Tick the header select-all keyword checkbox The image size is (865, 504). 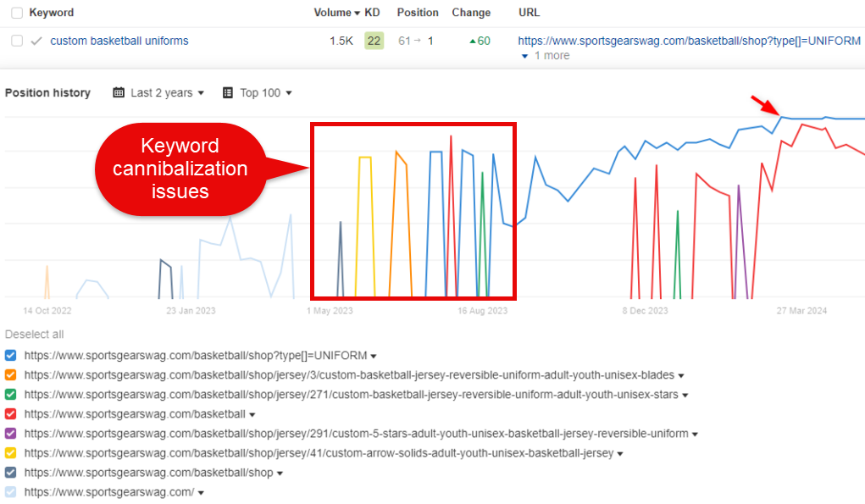pos(17,13)
